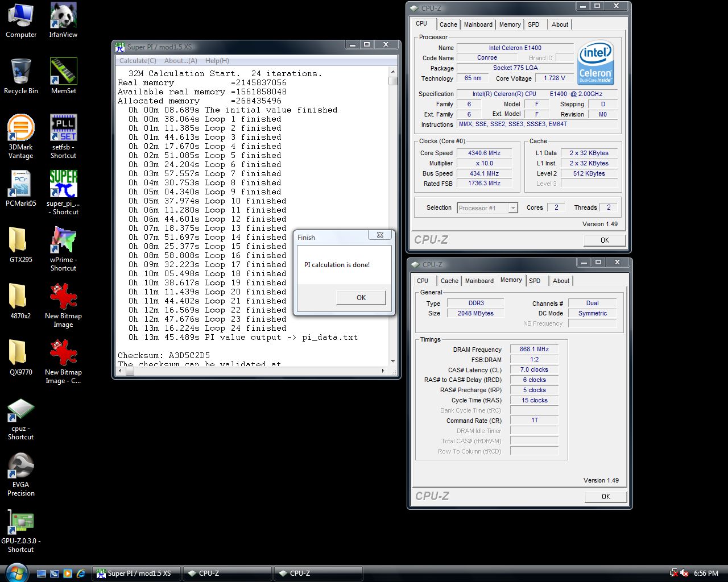Viewport: 728px width, 582px height.
Task: Click Super PI vertical scrollbar down arrow
Action: pyautogui.click(x=393, y=361)
